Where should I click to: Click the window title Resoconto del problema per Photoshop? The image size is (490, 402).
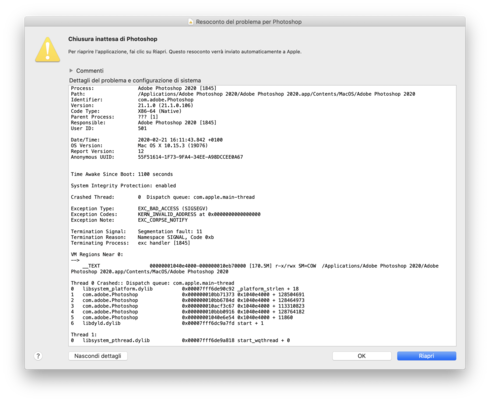[x=249, y=22]
